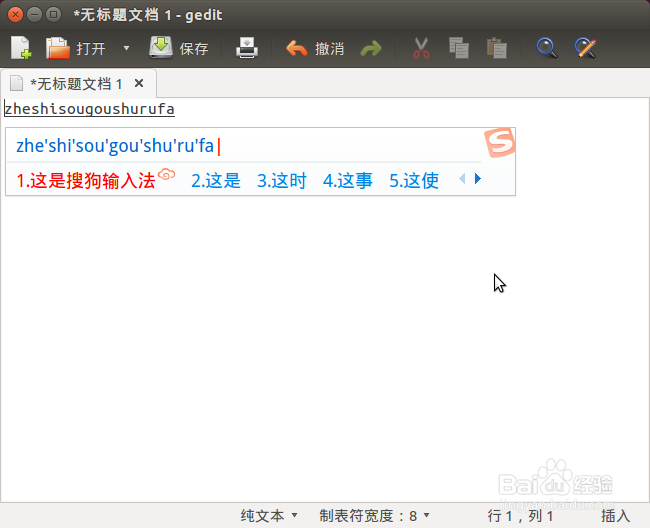Click the 行 1，列 1 status indicator
Viewport: 650px width, 528px height.
pos(520,516)
